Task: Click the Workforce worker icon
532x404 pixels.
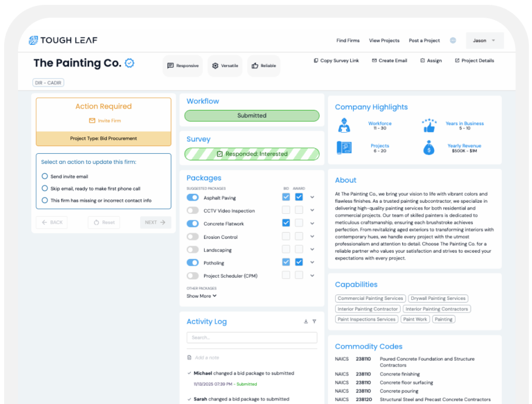Action: [x=344, y=125]
